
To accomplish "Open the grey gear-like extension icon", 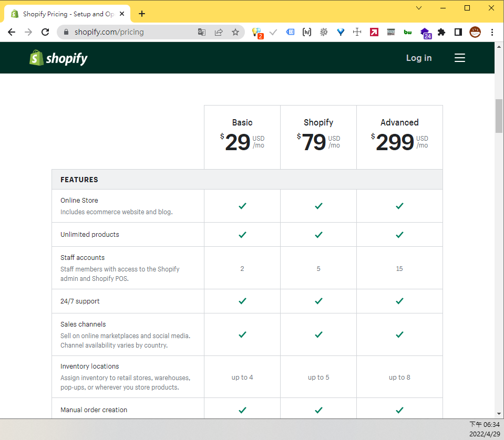I will (x=324, y=32).
